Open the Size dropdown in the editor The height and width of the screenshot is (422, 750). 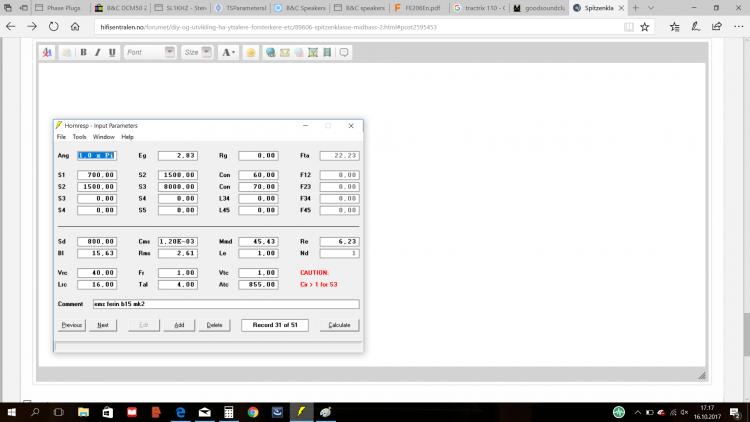pyautogui.click(x=197, y=53)
